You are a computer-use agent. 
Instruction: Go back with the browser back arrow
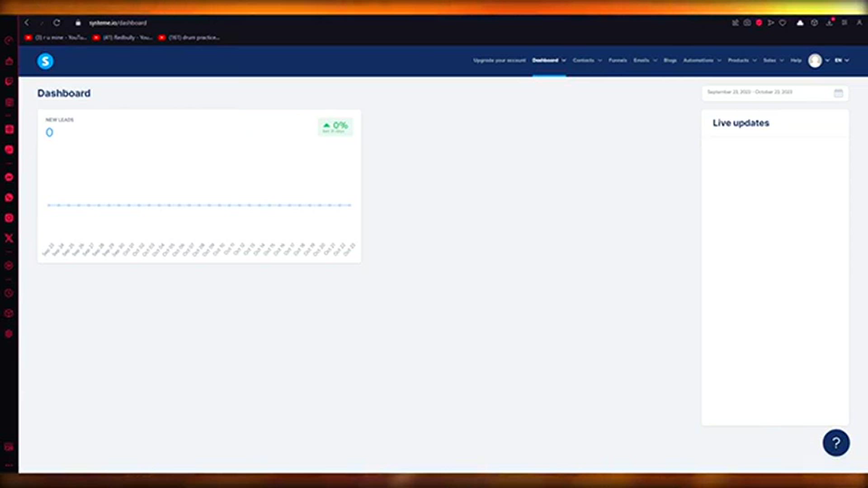27,23
